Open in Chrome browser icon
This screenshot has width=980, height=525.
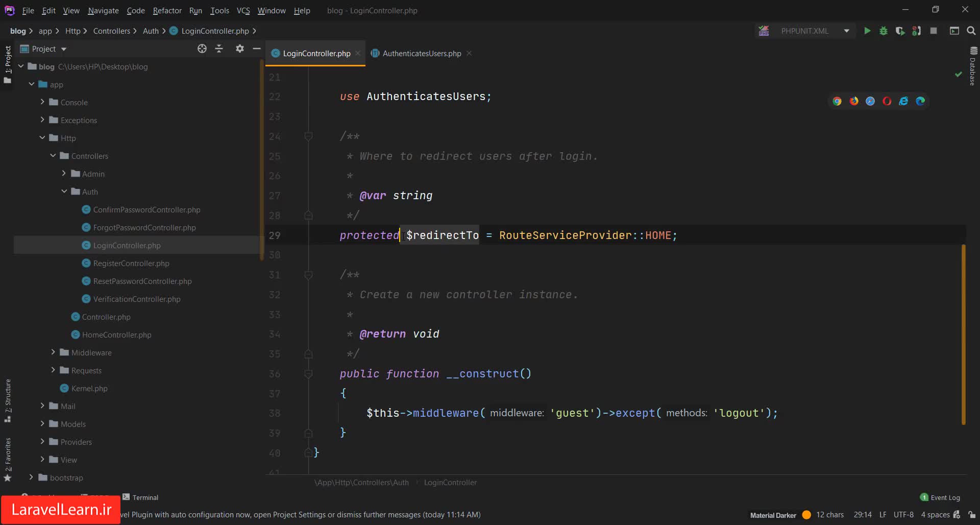point(837,101)
